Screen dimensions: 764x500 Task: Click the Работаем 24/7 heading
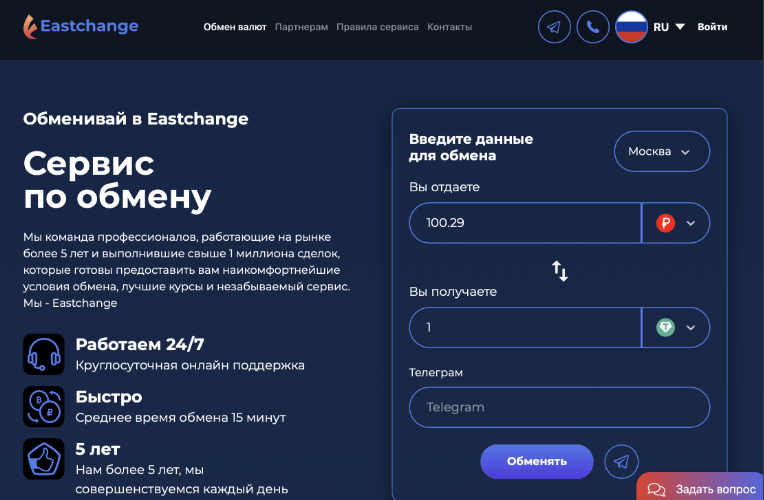(140, 345)
